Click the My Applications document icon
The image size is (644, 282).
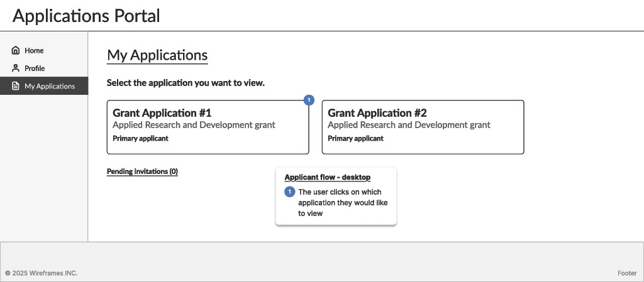16,86
